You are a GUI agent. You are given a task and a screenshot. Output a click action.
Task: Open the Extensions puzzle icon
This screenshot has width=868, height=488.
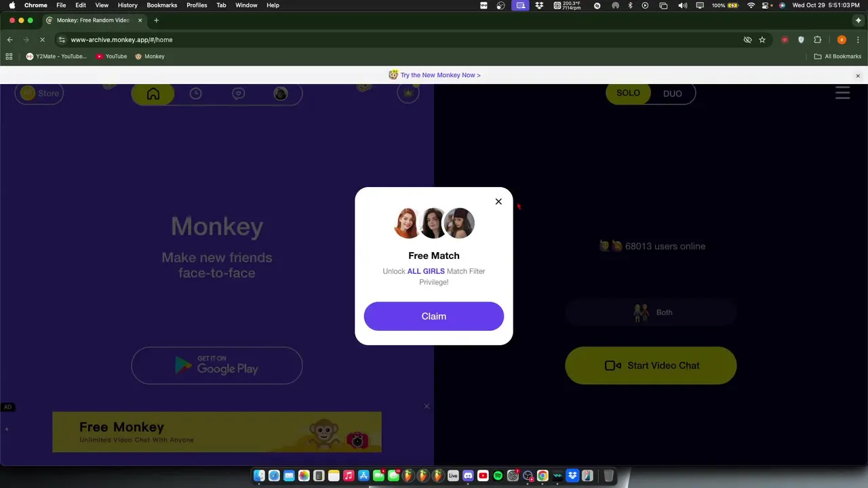pyautogui.click(x=818, y=40)
